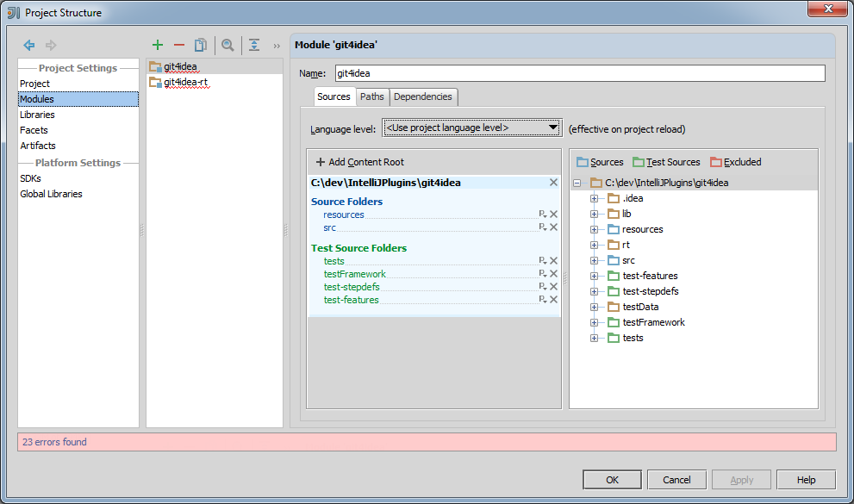Viewport: 854px width, 504px height.
Task: Close the Project Structure dialog
Action: 827,9
